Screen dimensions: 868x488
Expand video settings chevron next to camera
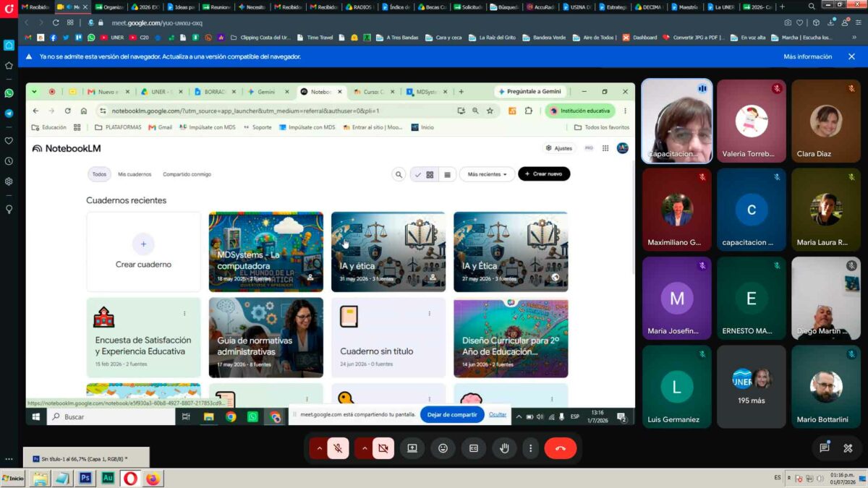coord(364,448)
